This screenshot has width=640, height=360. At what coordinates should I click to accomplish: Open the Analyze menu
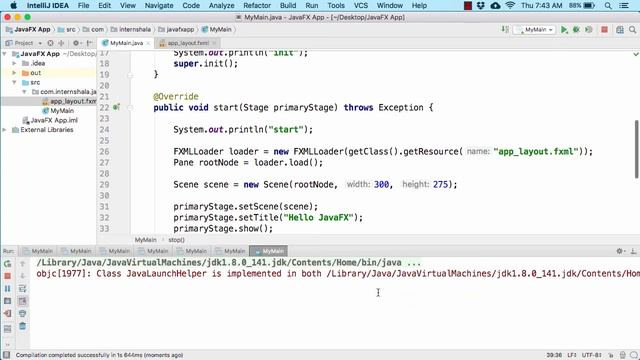point(221,5)
